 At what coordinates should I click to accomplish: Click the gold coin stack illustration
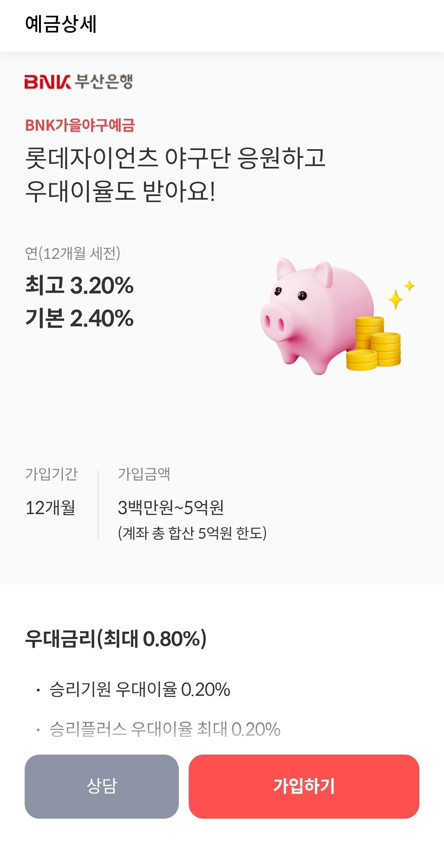(x=373, y=343)
